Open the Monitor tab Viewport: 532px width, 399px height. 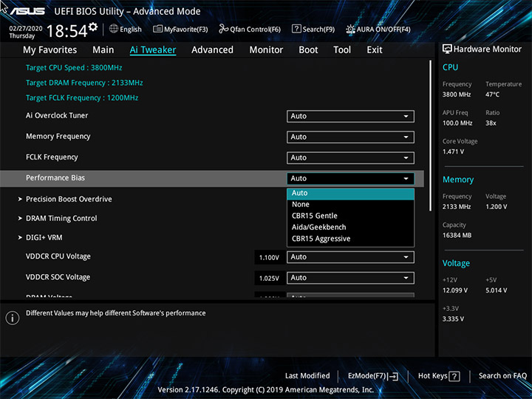tap(266, 50)
